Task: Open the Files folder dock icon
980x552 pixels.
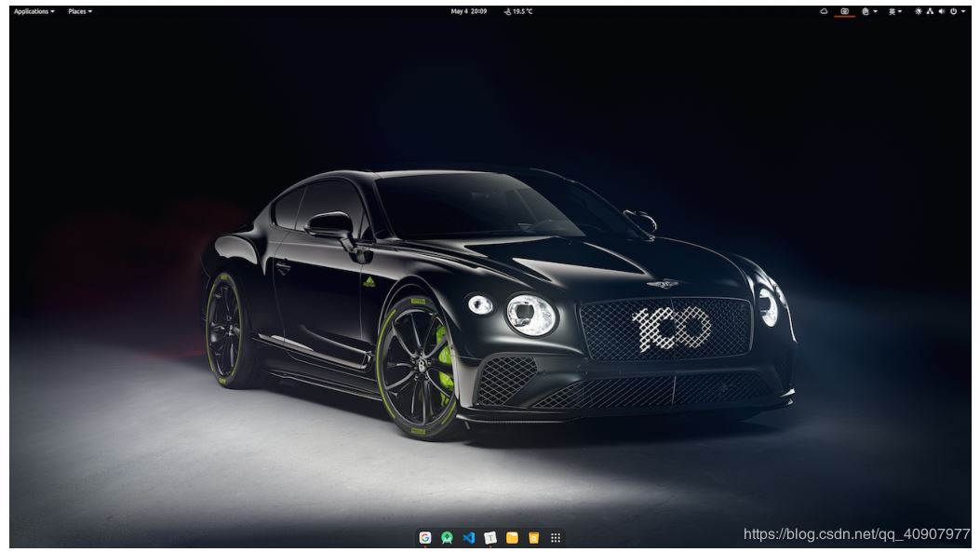Action: pyautogui.click(x=512, y=538)
